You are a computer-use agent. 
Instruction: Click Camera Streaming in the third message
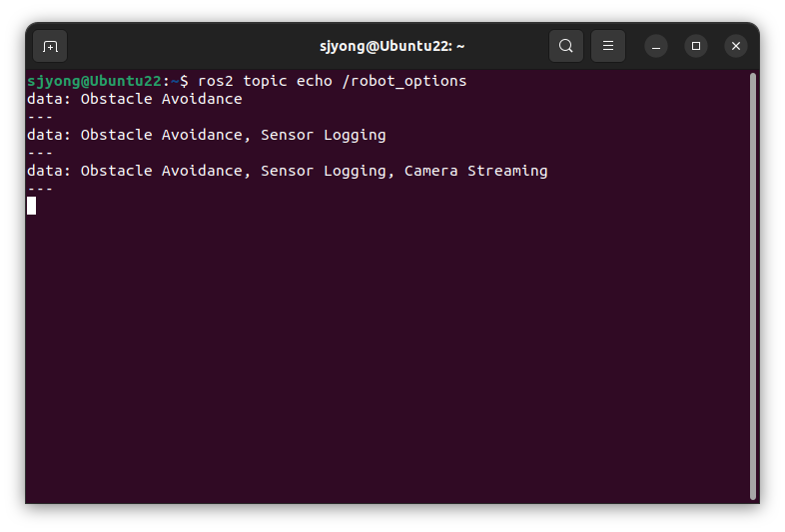point(476,171)
